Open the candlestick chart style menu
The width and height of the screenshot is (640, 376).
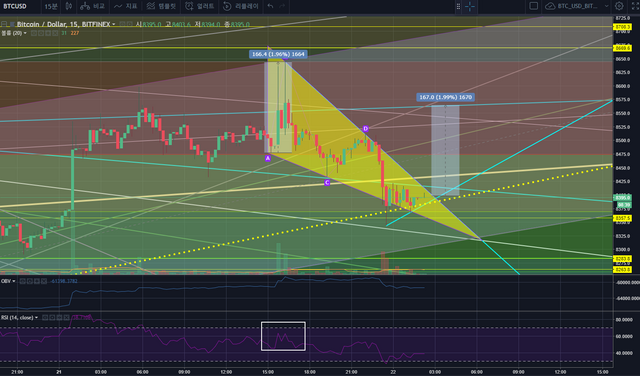point(69,6)
